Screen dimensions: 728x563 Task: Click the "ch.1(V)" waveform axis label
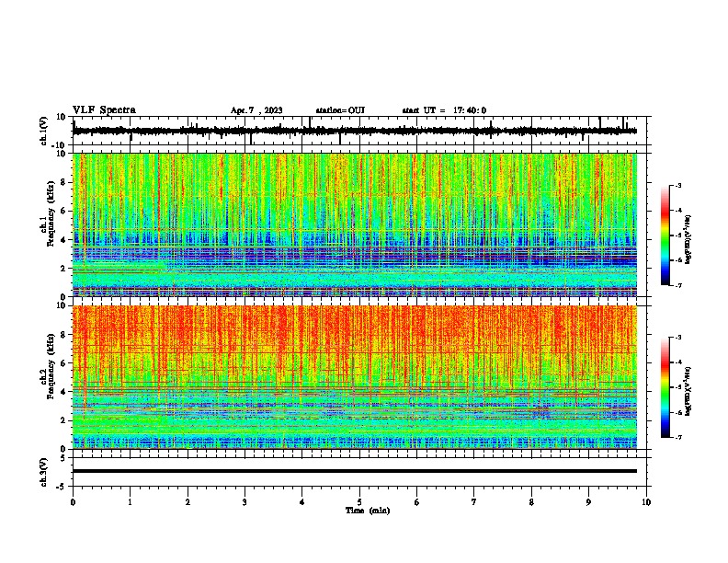44,131
